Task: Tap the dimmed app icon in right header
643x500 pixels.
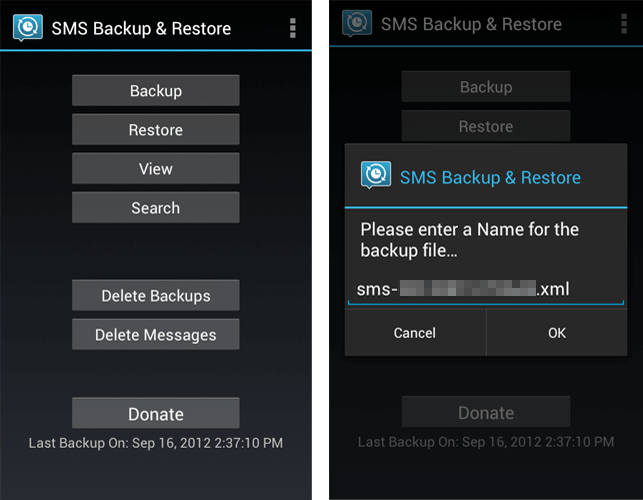Action: [x=357, y=23]
